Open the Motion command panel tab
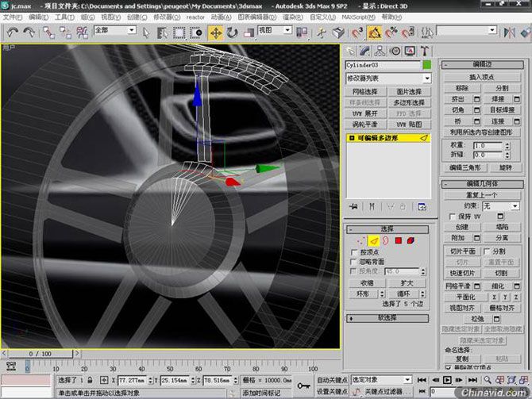The image size is (532, 399). point(395,52)
